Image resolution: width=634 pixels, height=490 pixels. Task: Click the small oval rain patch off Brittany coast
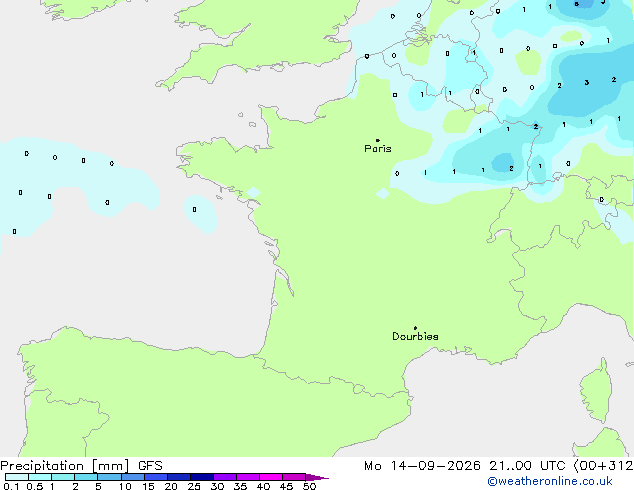tap(200, 214)
